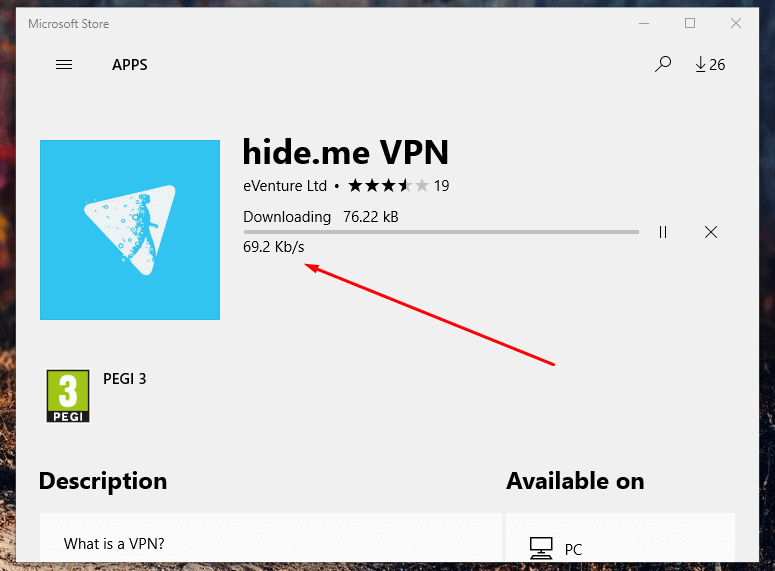Open the eVenture Ltd publisher link
The width and height of the screenshot is (775, 571).
[x=285, y=186]
